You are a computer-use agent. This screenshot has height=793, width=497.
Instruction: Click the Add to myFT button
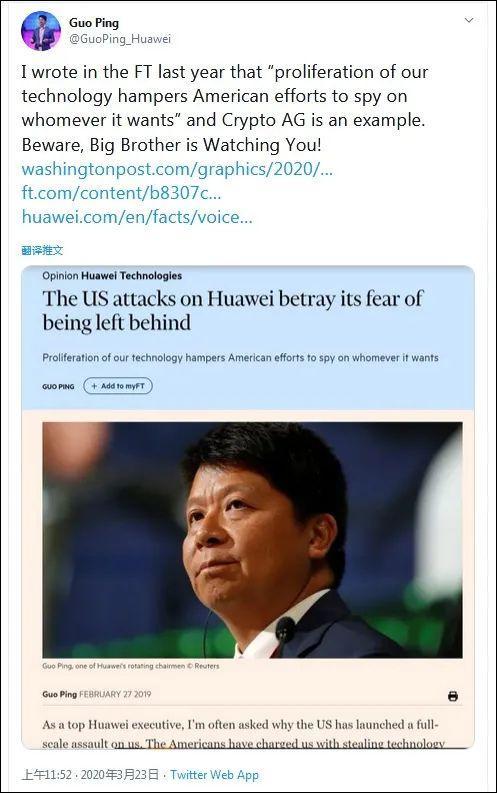tap(118, 386)
